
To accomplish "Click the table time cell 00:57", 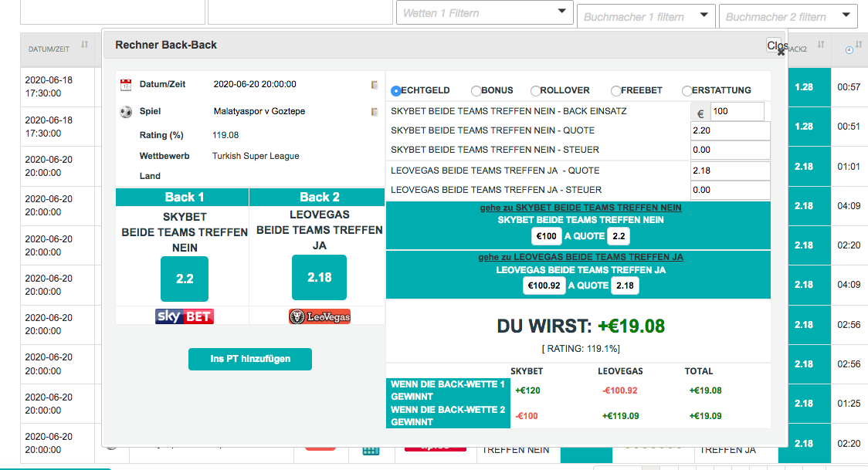I will (x=849, y=86).
